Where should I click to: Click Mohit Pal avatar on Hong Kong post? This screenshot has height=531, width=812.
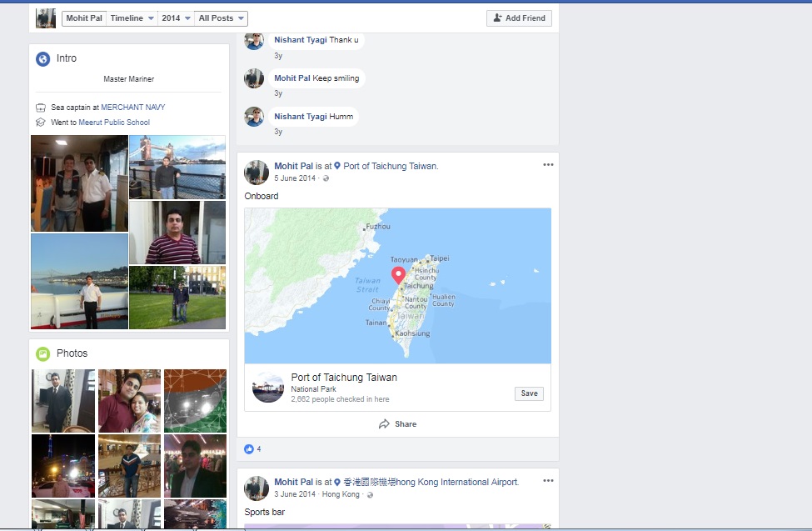257,488
